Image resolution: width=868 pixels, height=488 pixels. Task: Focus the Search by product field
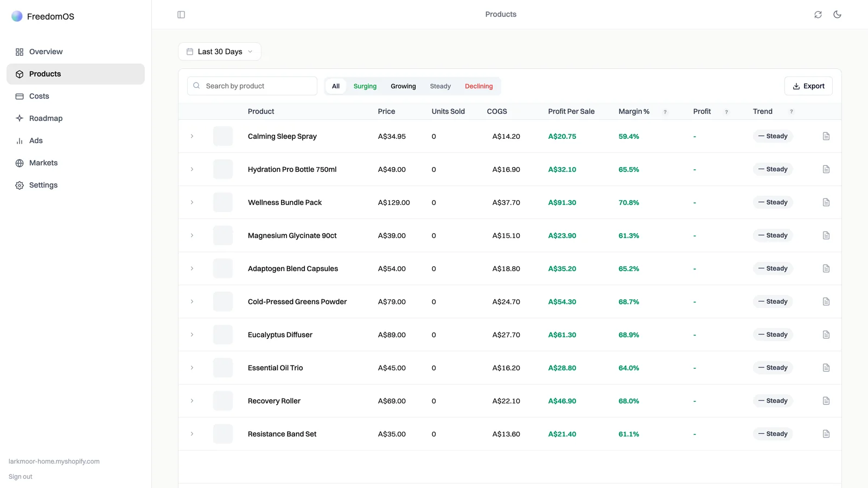pyautogui.click(x=252, y=86)
